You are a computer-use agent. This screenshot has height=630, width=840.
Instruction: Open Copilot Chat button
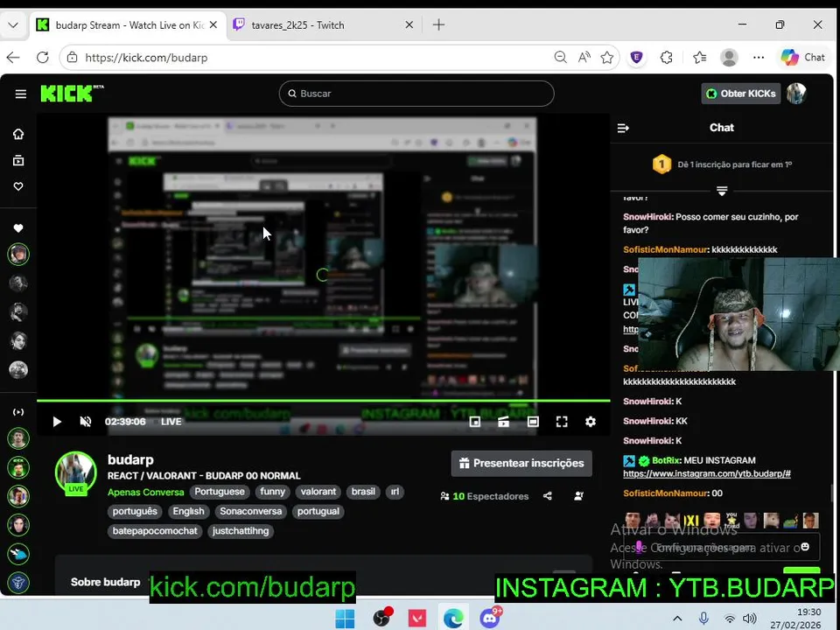[802, 58]
